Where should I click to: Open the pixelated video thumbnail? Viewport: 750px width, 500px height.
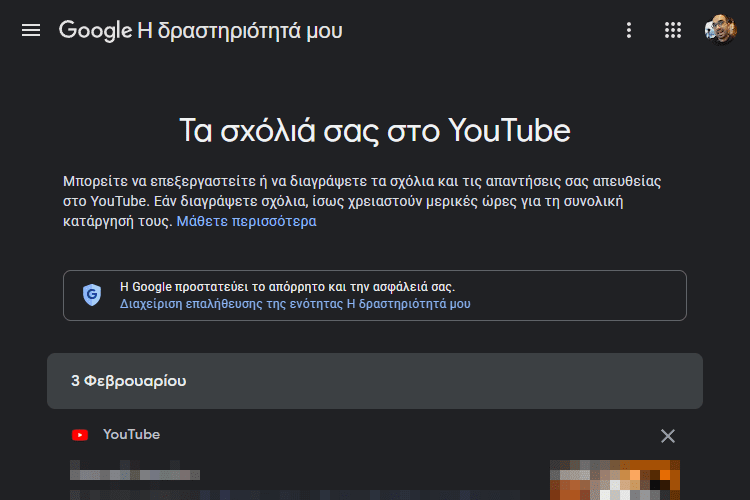[x=615, y=480]
